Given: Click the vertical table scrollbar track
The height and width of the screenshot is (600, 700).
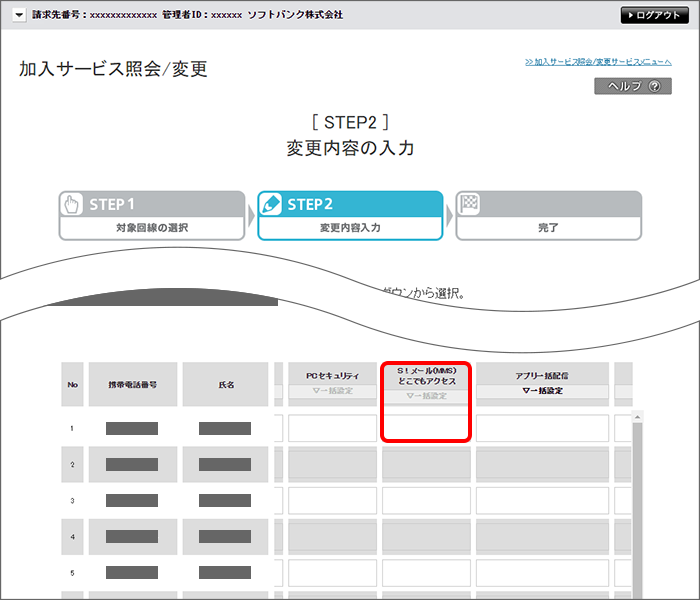Looking at the screenshot, I should (x=638, y=509).
